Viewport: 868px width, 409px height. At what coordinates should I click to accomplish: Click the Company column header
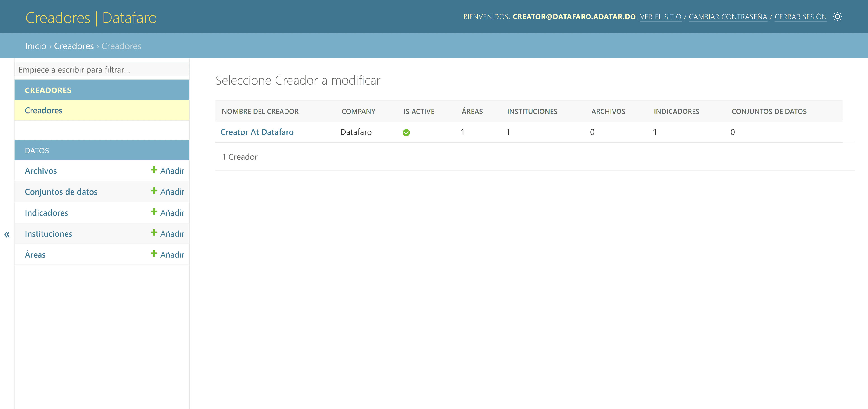(x=358, y=112)
